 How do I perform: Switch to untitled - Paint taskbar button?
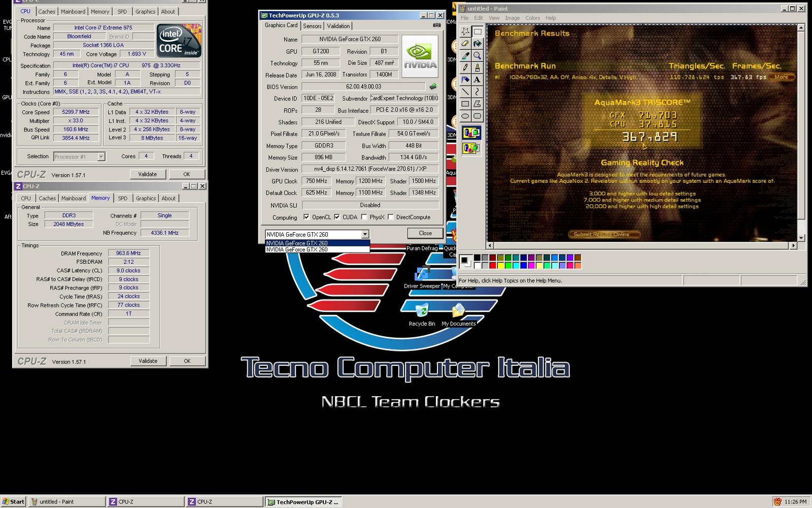pyautogui.click(x=67, y=501)
